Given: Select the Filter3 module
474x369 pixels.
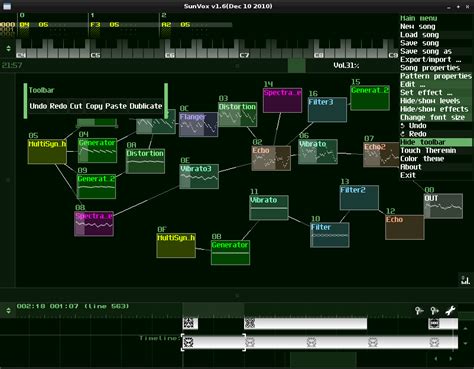Looking at the screenshot, I should tap(327, 110).
